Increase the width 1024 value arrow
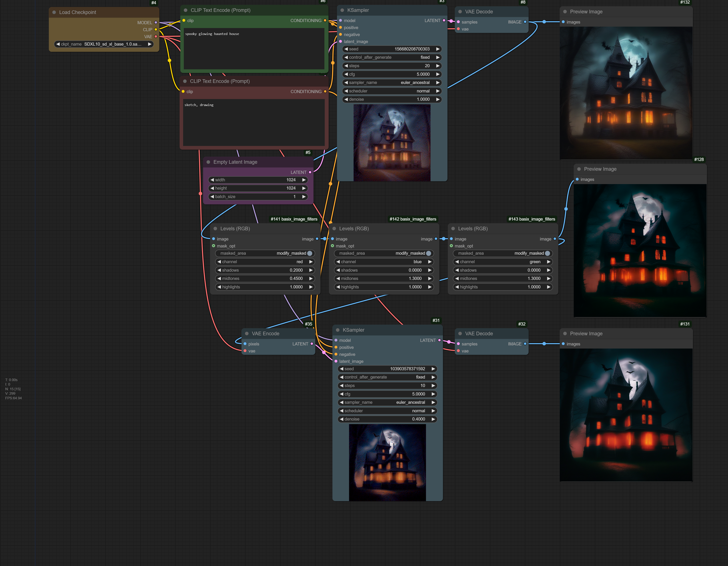The image size is (728, 566). tap(304, 180)
